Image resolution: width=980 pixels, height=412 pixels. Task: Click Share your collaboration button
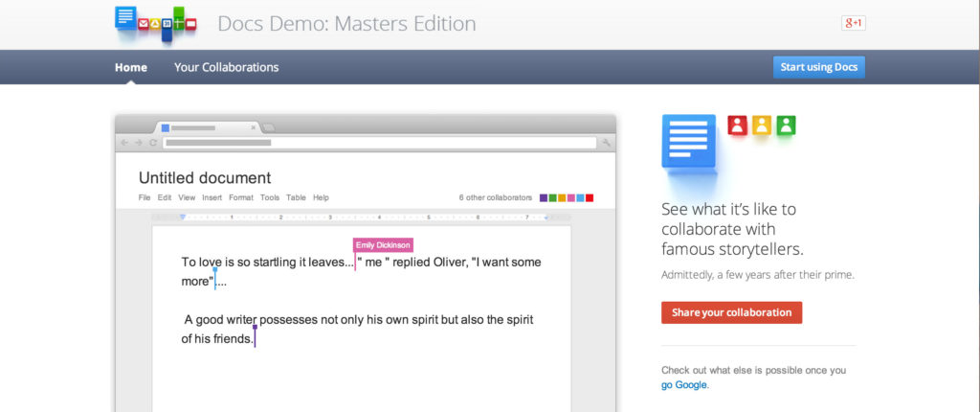point(732,312)
